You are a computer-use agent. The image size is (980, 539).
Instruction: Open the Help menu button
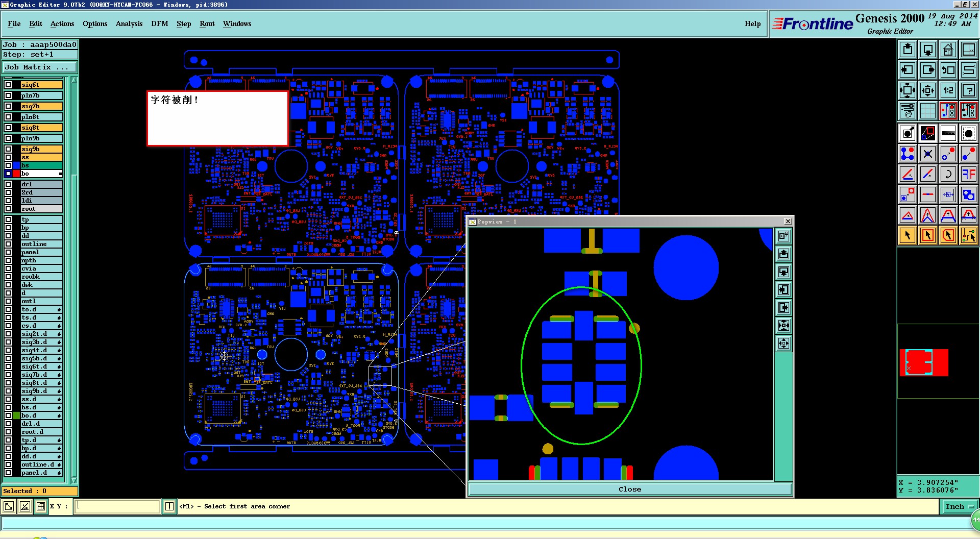[752, 23]
